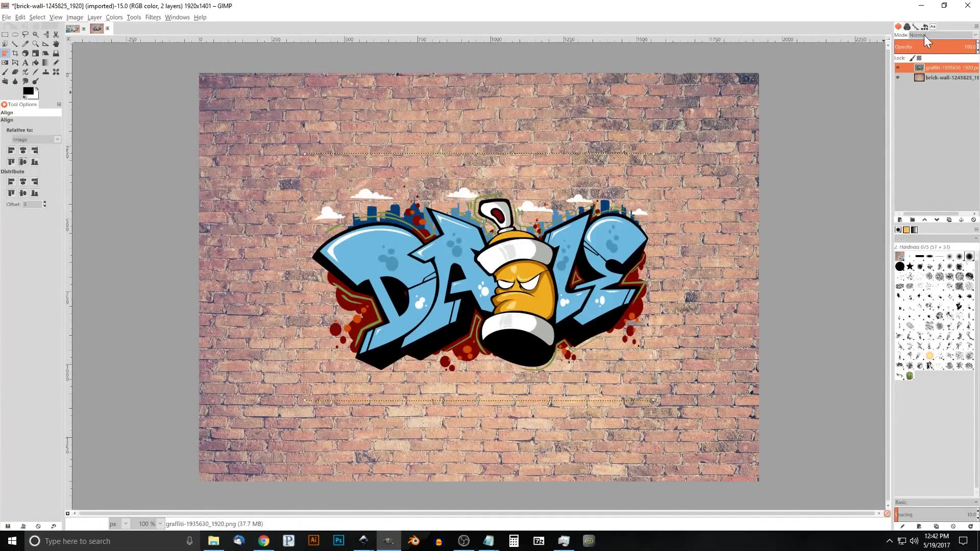Switch to the first image tab thumbnail
980x551 pixels.
[x=73, y=29]
